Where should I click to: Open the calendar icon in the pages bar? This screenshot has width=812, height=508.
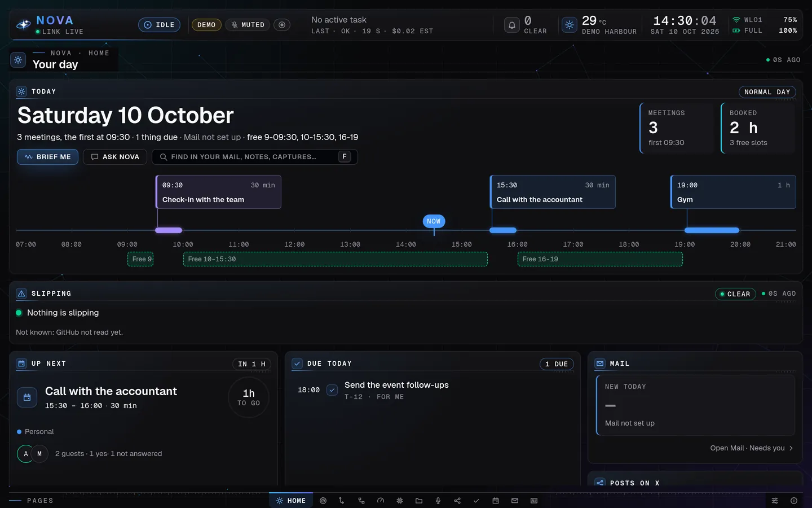point(496,501)
